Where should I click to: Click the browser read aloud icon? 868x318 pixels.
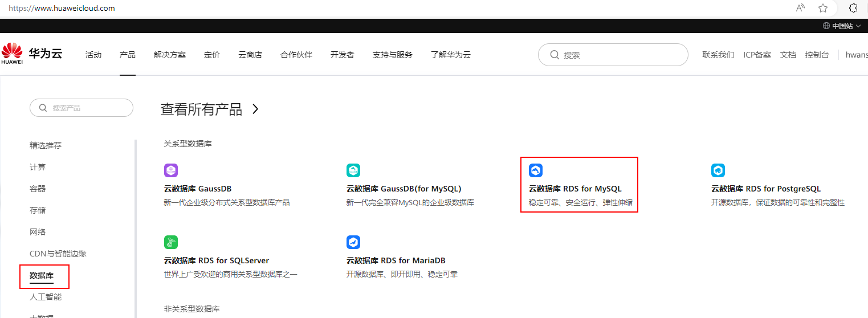pos(801,8)
